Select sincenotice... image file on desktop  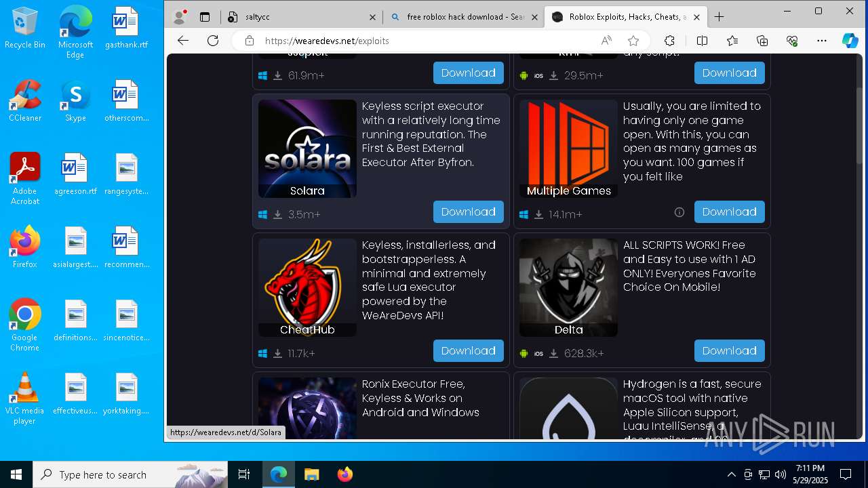pos(126,321)
